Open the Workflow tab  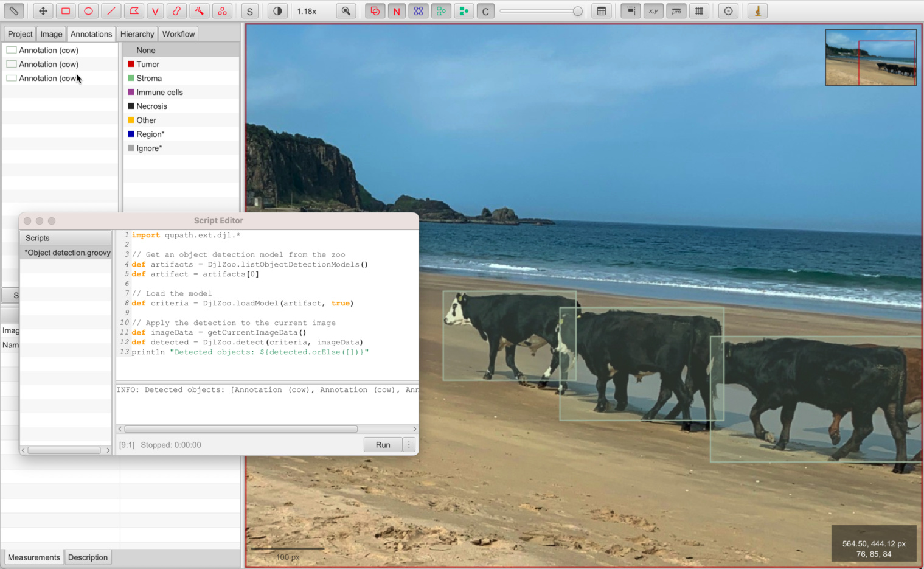[178, 34]
